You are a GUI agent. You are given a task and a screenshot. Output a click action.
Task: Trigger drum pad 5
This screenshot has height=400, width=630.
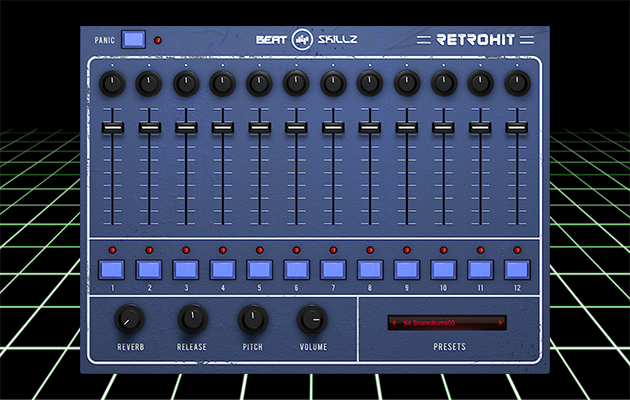click(x=259, y=269)
